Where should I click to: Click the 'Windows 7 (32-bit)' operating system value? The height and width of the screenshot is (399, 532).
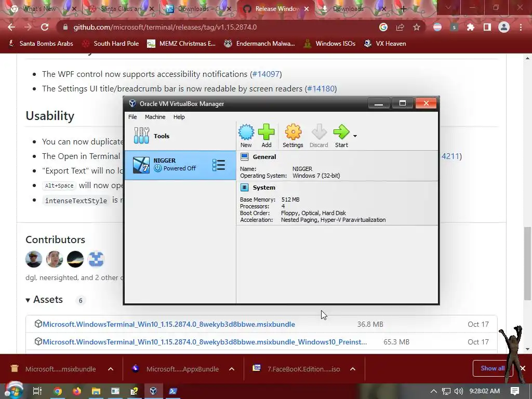316,176
